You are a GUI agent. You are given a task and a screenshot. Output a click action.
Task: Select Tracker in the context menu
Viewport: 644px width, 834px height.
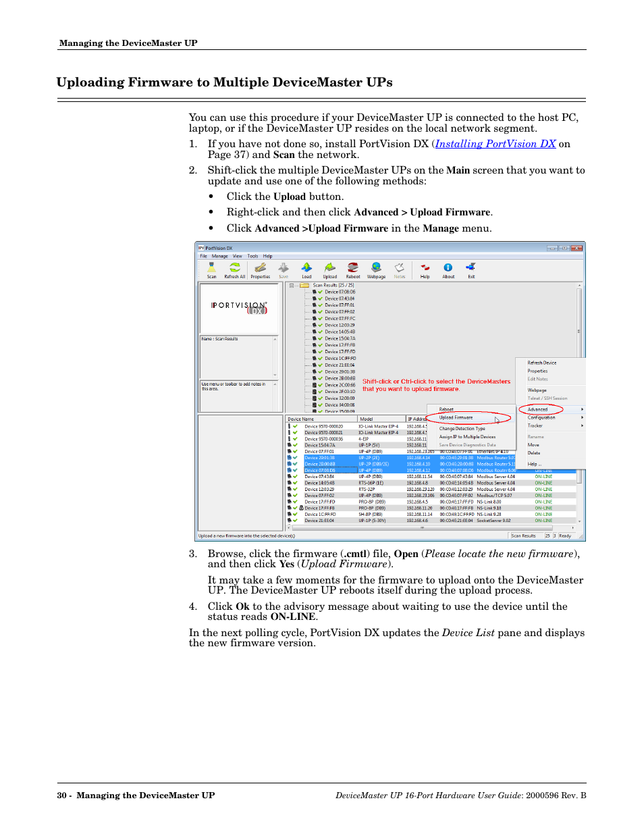[535, 425]
